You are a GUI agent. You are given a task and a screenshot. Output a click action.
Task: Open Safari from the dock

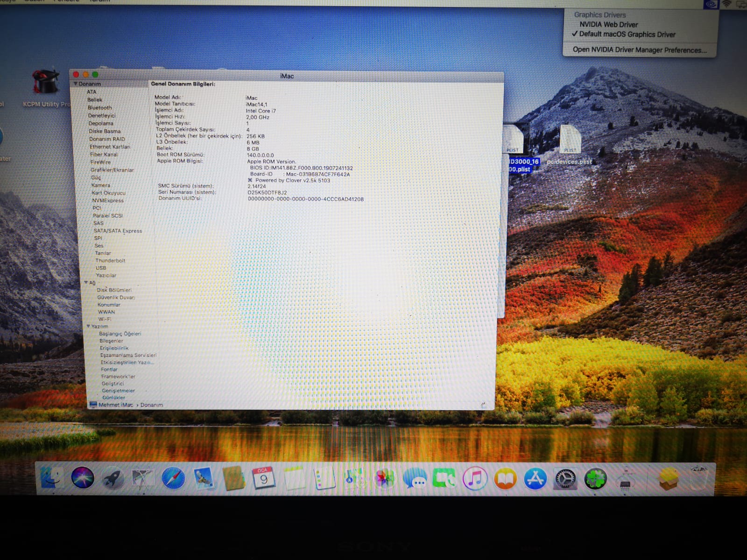coord(173,479)
